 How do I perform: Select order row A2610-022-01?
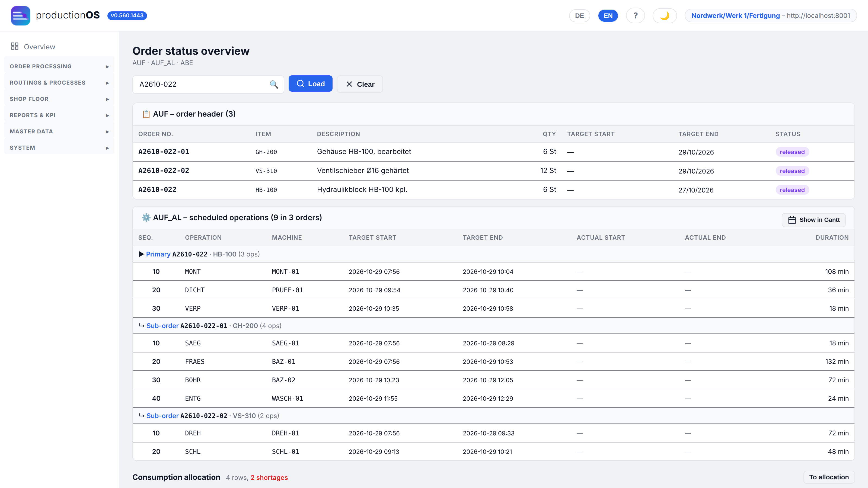(x=493, y=152)
